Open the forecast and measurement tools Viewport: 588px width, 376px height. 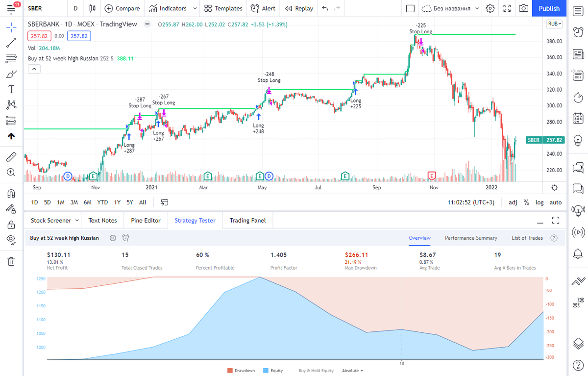11,121
